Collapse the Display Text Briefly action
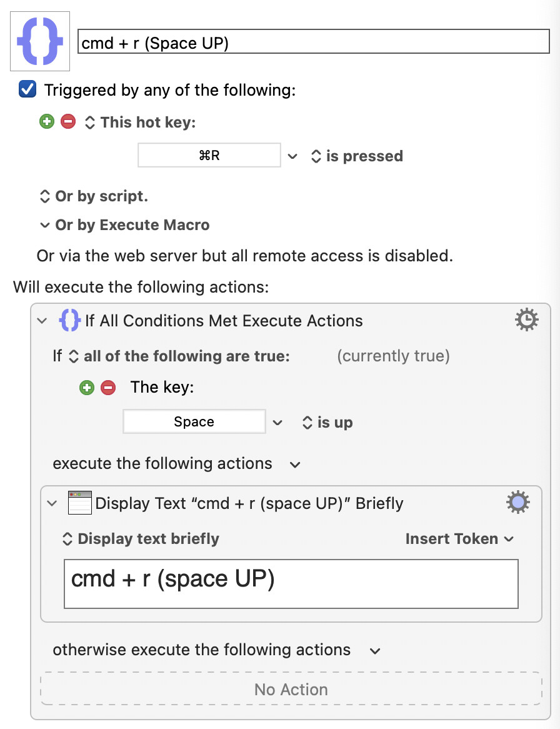The height and width of the screenshot is (729, 560). coord(52,503)
